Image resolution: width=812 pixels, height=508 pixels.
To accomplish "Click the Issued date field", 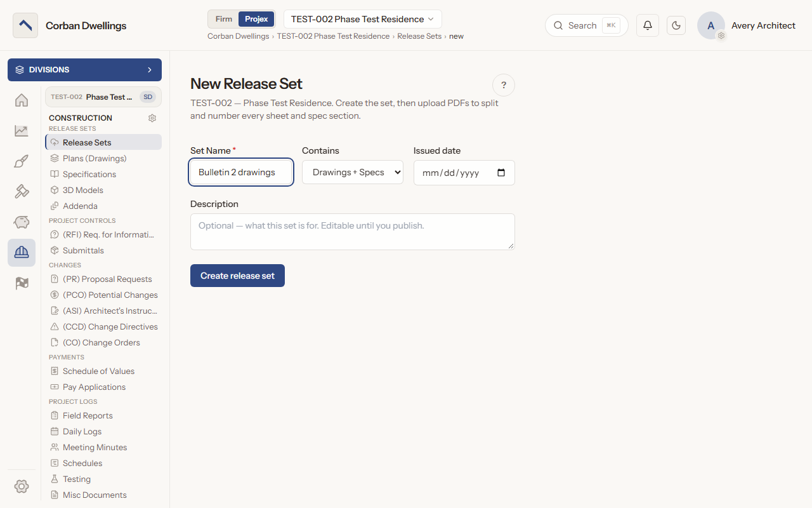I will click(x=464, y=173).
